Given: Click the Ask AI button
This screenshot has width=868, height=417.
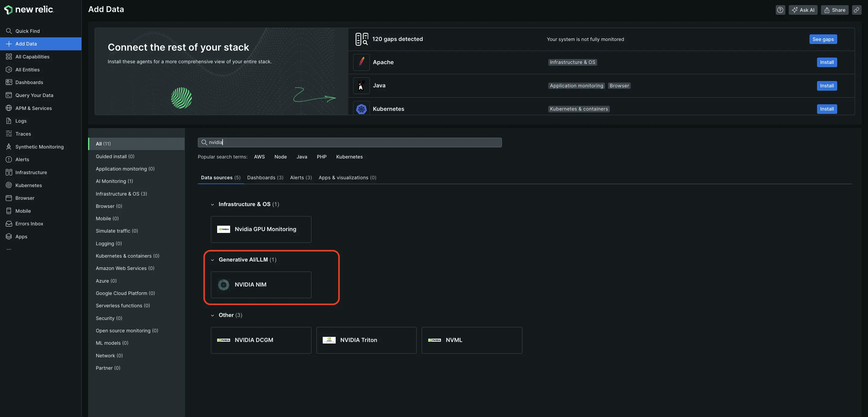Looking at the screenshot, I should click(803, 10).
